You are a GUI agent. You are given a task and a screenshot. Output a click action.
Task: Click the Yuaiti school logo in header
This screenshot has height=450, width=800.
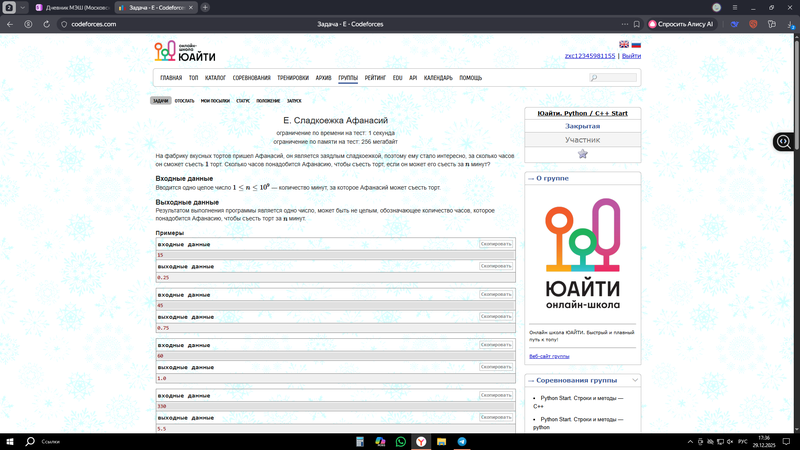pos(185,53)
